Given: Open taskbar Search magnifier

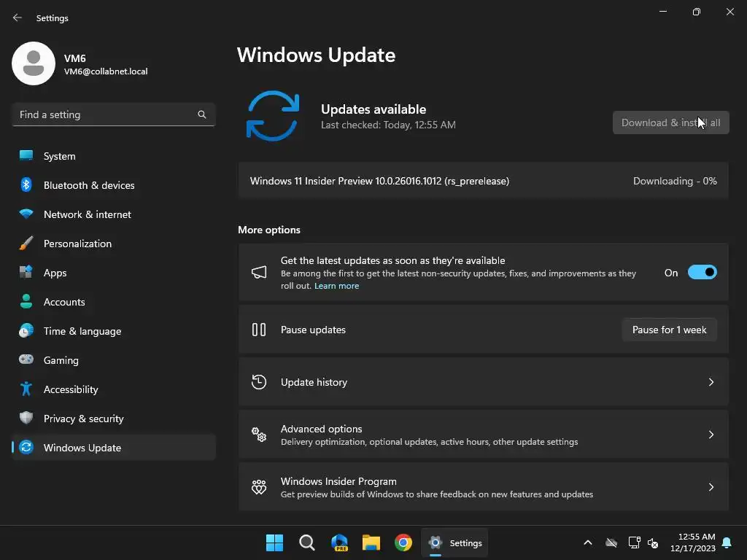Looking at the screenshot, I should [307, 542].
